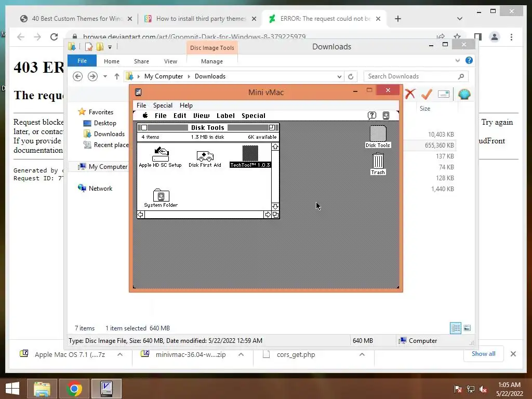
Task: Close the Chrome downloads shelf
Action: pos(513,354)
